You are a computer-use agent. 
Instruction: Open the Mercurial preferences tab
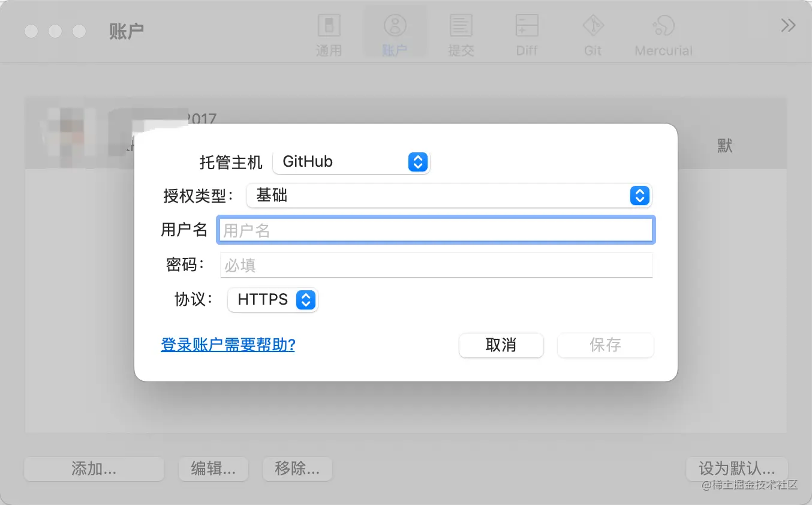[663, 35]
